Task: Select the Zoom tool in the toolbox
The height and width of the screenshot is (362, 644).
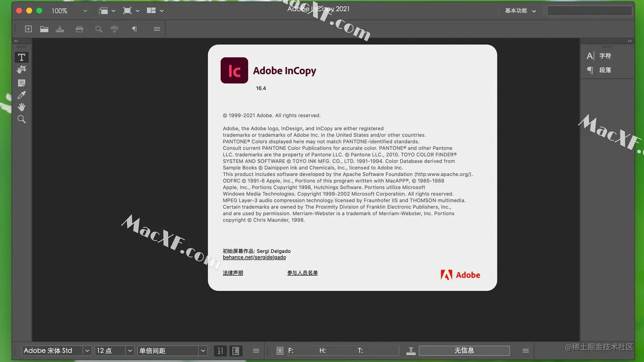Action: pos(21,119)
